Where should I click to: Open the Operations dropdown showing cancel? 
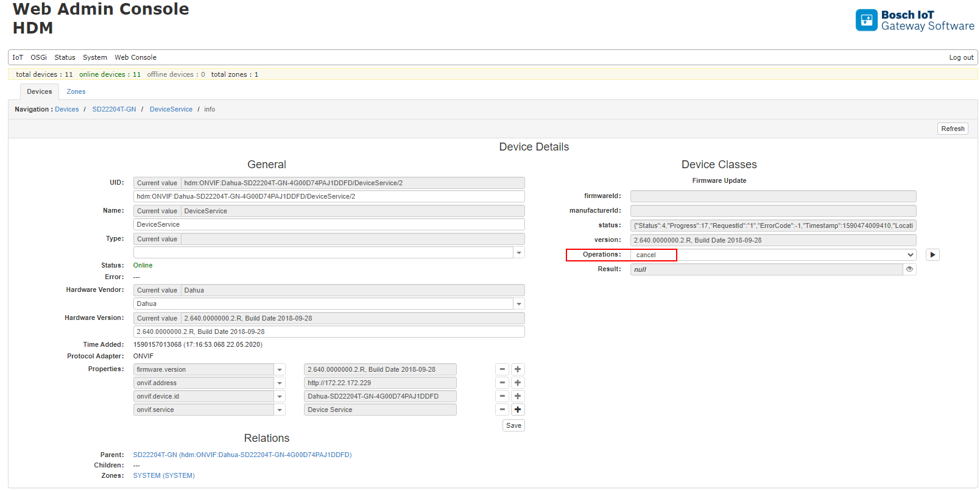[x=773, y=255]
